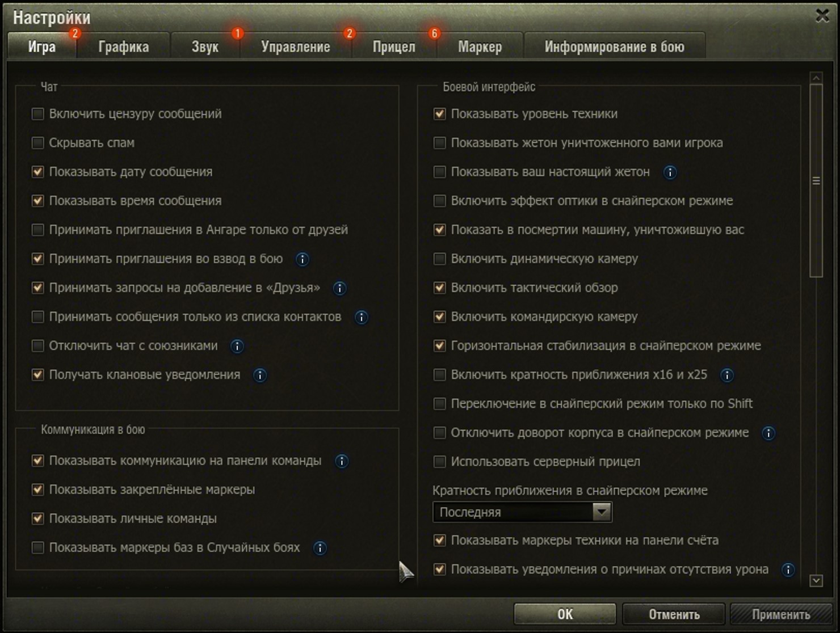
Task: Click info icon next to «Отключить чат с союзниками»
Action: tap(237, 346)
